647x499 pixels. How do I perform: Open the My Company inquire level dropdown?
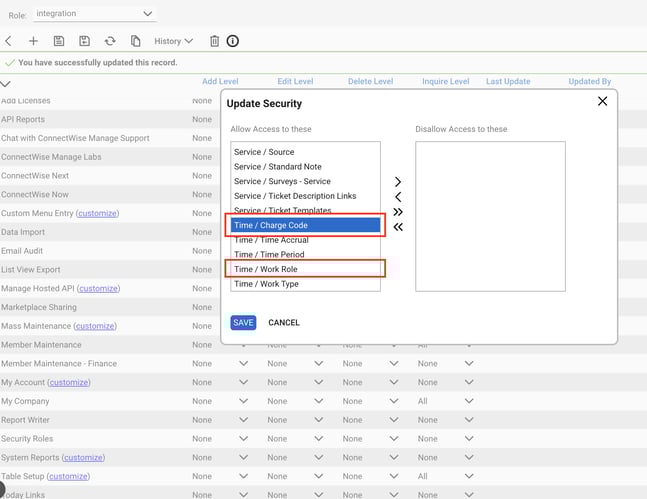tap(444, 401)
